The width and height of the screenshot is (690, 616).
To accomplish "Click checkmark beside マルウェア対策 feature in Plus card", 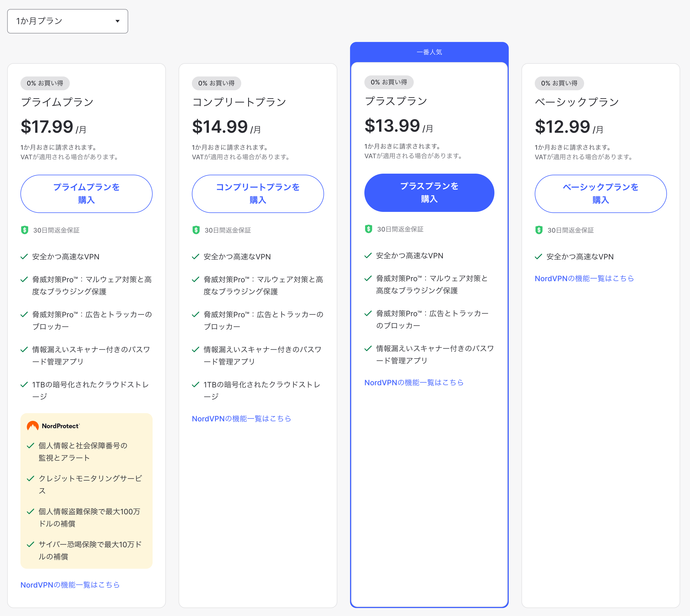I will click(x=368, y=278).
